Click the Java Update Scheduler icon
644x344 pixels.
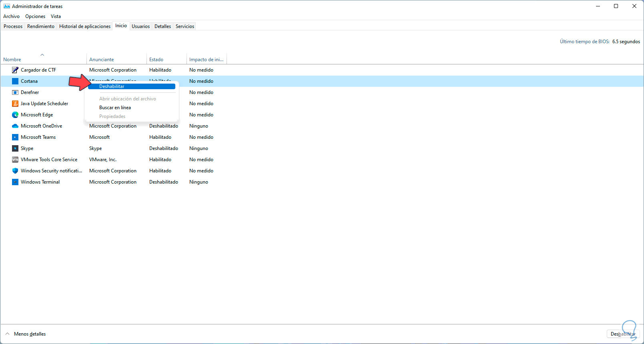tap(15, 104)
